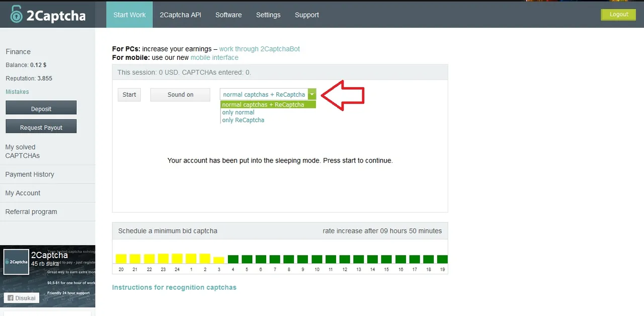Click the Schedule a minimum bid captcha heading
The height and width of the screenshot is (316, 644).
tap(168, 231)
